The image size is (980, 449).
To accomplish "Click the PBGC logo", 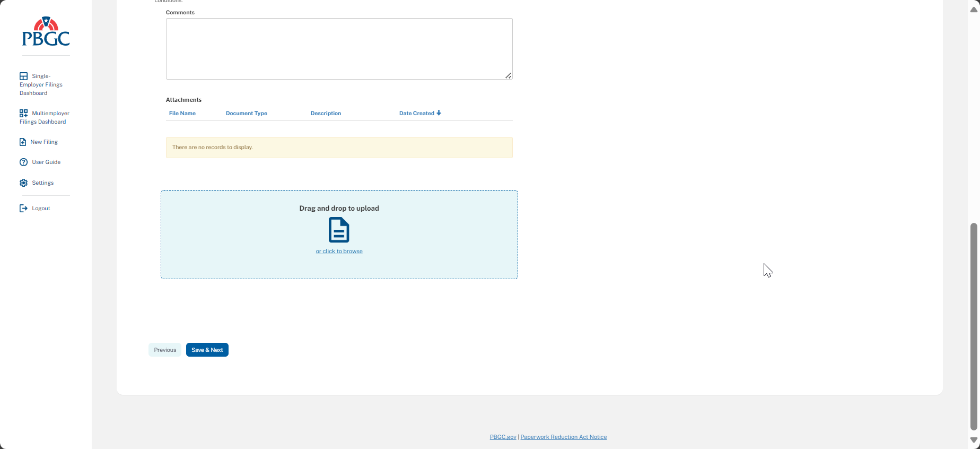I will [46, 31].
